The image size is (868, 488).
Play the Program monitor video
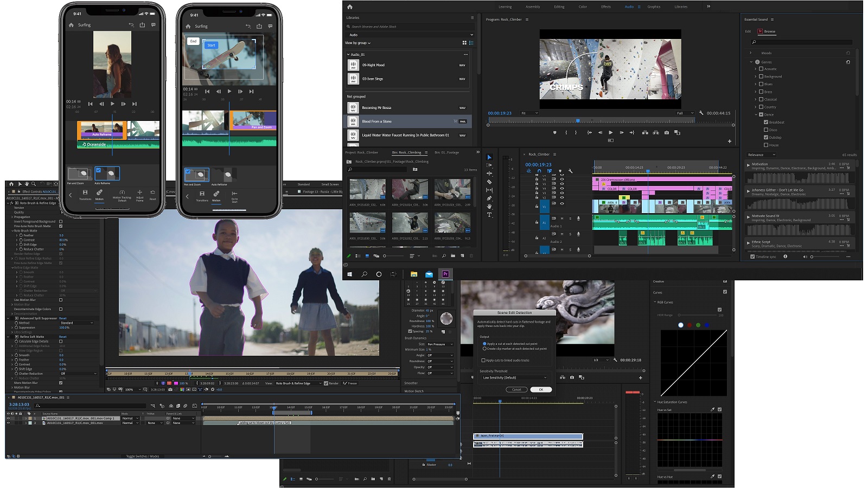click(x=611, y=132)
